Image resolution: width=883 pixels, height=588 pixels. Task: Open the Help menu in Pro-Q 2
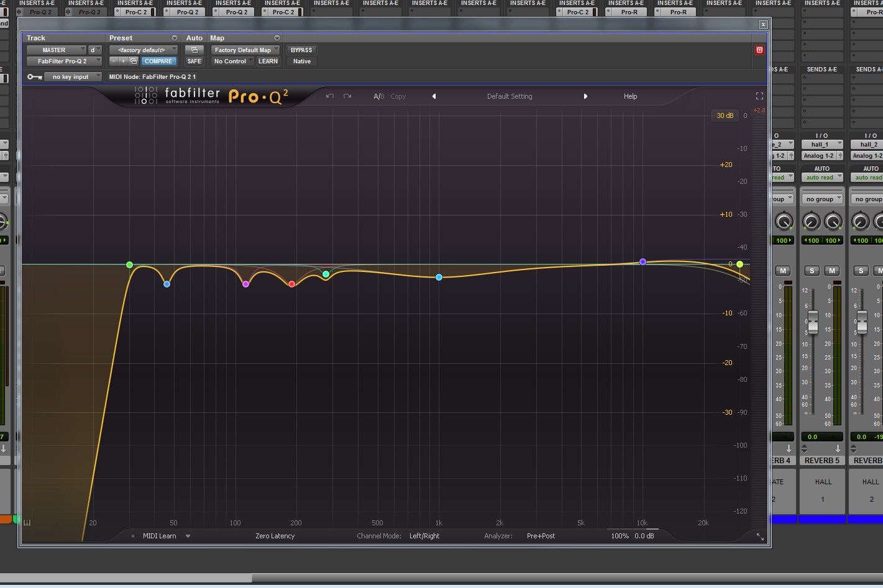[630, 96]
